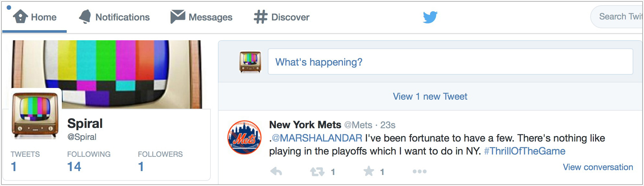Favorite the Mets tweet with the star

tap(369, 171)
